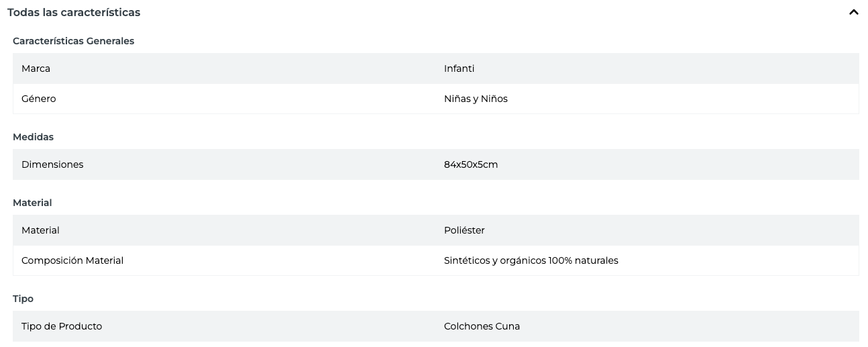Image resolution: width=868 pixels, height=347 pixels.
Task: Select the Dimensiones row label
Action: tap(52, 164)
